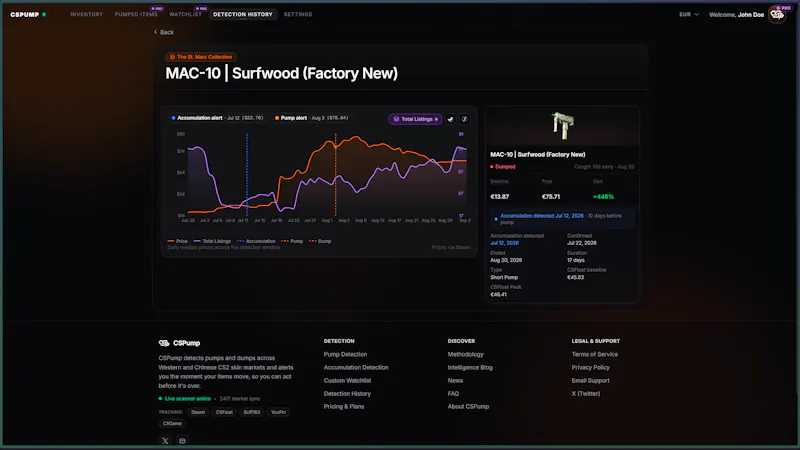The height and width of the screenshot is (450, 800).
Task: Open the Pumped Items tab
Action: coord(136,14)
